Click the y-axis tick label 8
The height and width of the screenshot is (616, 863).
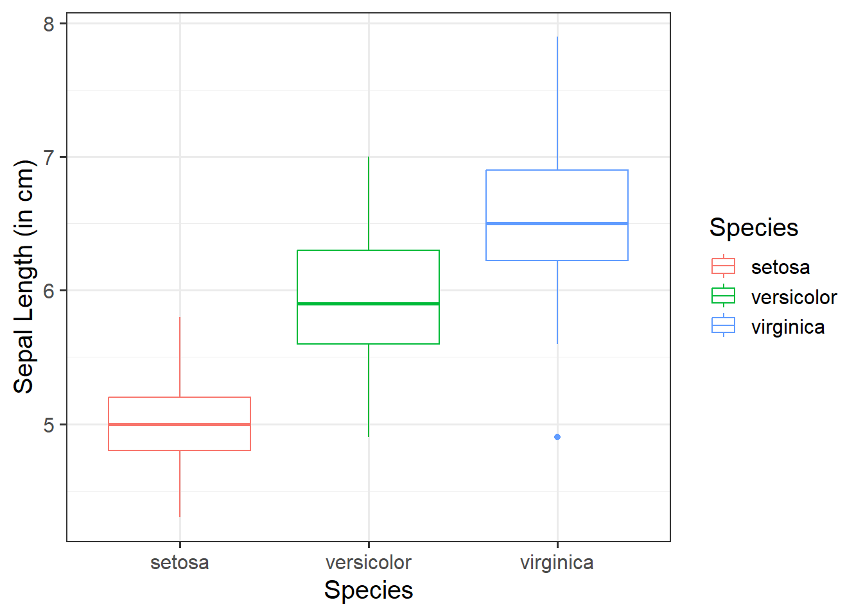click(49, 24)
